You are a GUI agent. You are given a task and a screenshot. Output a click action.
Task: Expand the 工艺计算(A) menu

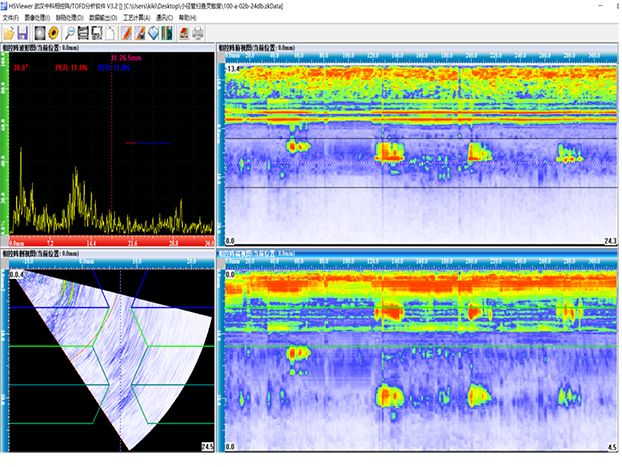pyautogui.click(x=135, y=17)
